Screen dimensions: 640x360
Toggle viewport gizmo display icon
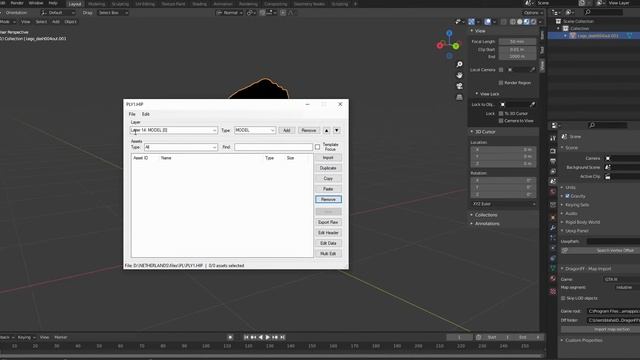point(471,22)
